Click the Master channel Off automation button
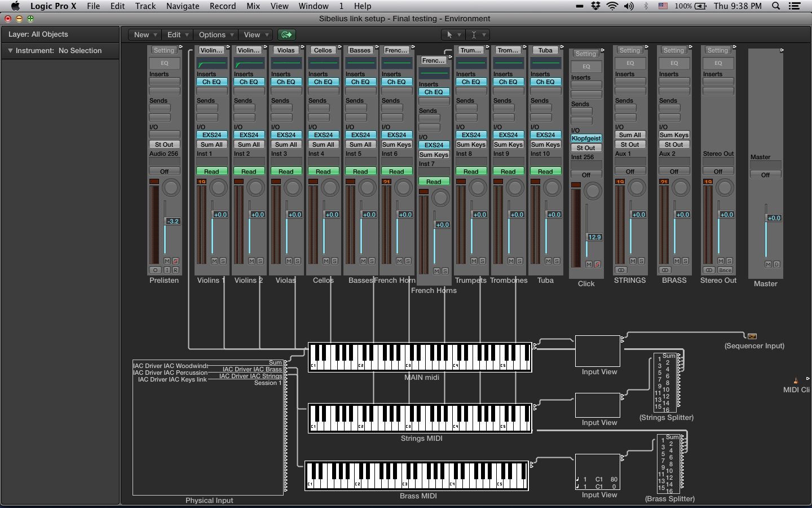This screenshot has height=508, width=812. [765, 175]
